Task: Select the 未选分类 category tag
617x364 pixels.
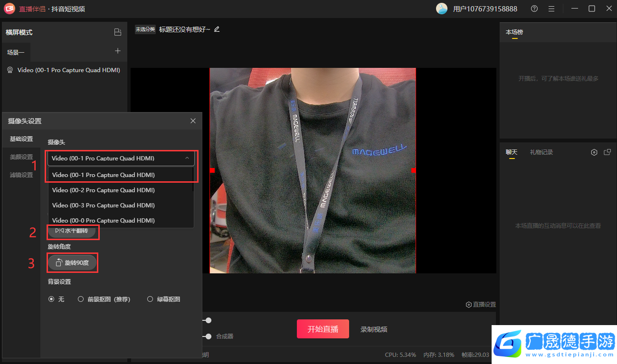Action: pos(145,29)
